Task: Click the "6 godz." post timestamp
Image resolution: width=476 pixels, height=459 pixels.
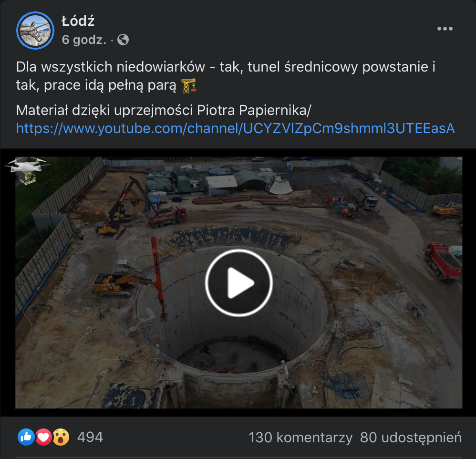Action: [x=84, y=40]
